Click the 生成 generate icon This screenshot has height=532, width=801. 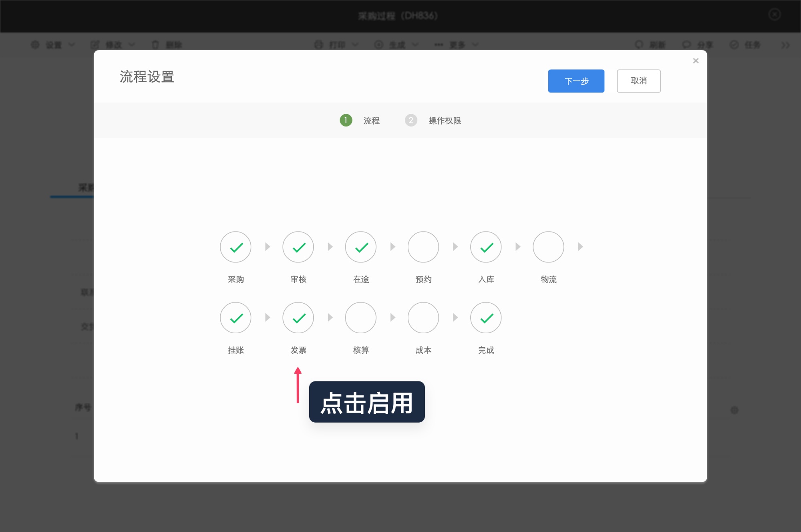click(378, 45)
